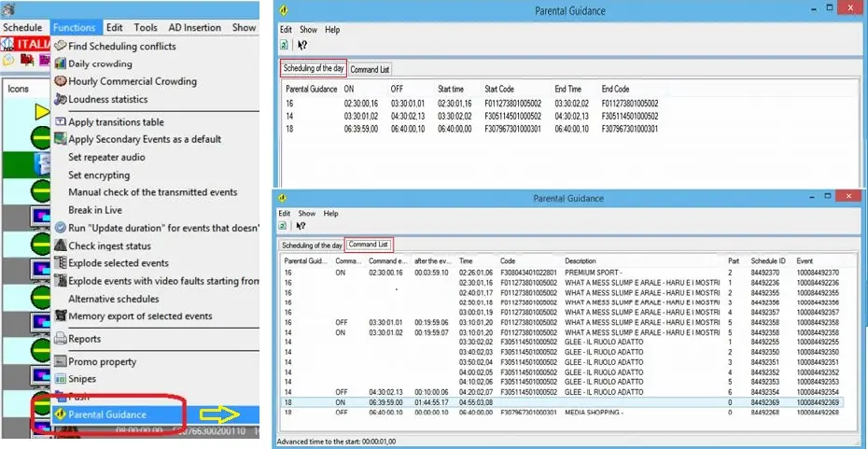868x449 pixels.
Task: Click the Loudness statistics icon
Action: point(61,99)
